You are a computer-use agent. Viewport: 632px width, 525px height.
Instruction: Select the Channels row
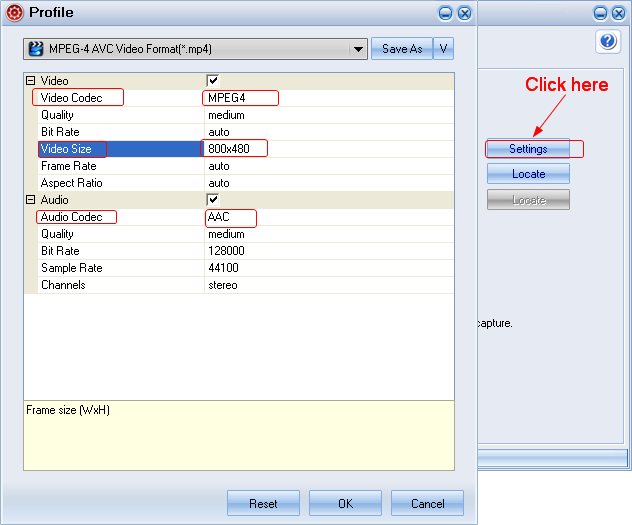(x=246, y=285)
